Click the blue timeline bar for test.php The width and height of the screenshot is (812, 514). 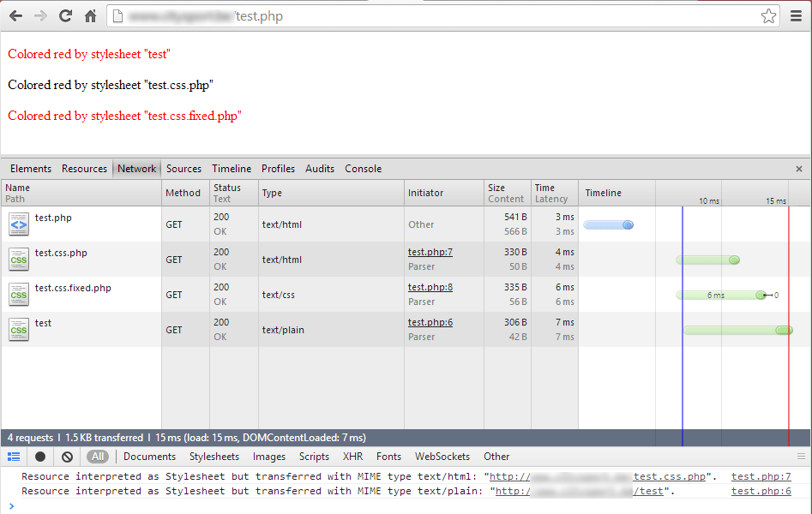[x=609, y=224]
